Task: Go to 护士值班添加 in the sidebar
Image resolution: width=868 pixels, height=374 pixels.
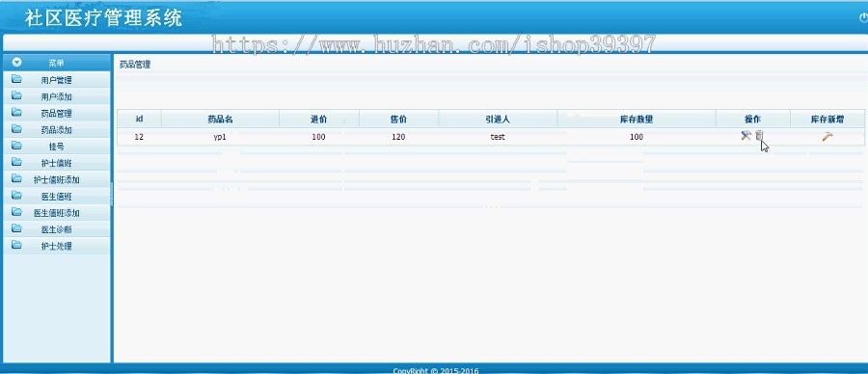Action: tap(57, 180)
